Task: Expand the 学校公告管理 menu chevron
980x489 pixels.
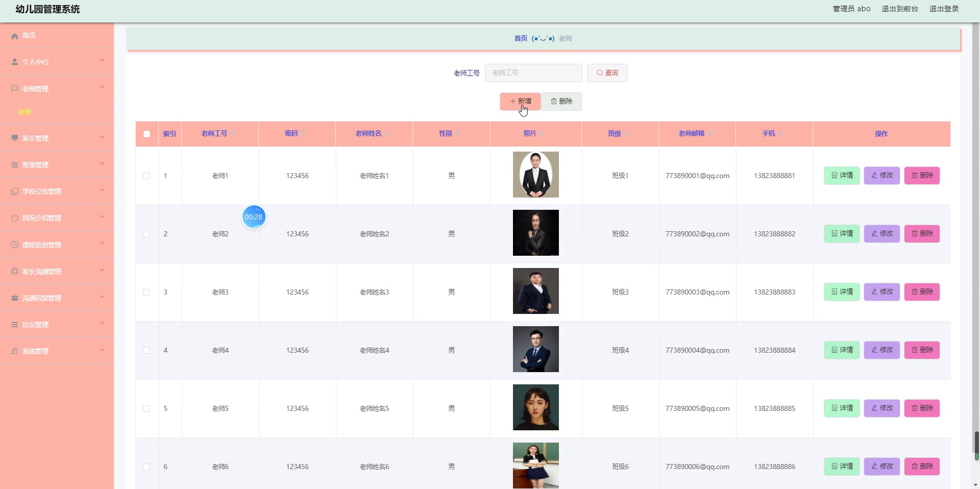Action: 102,190
